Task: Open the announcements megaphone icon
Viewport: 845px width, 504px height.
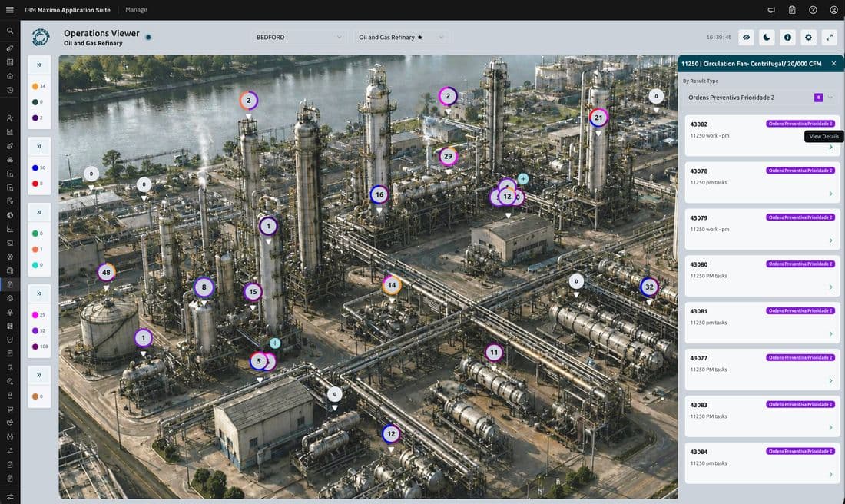Action: [x=771, y=10]
